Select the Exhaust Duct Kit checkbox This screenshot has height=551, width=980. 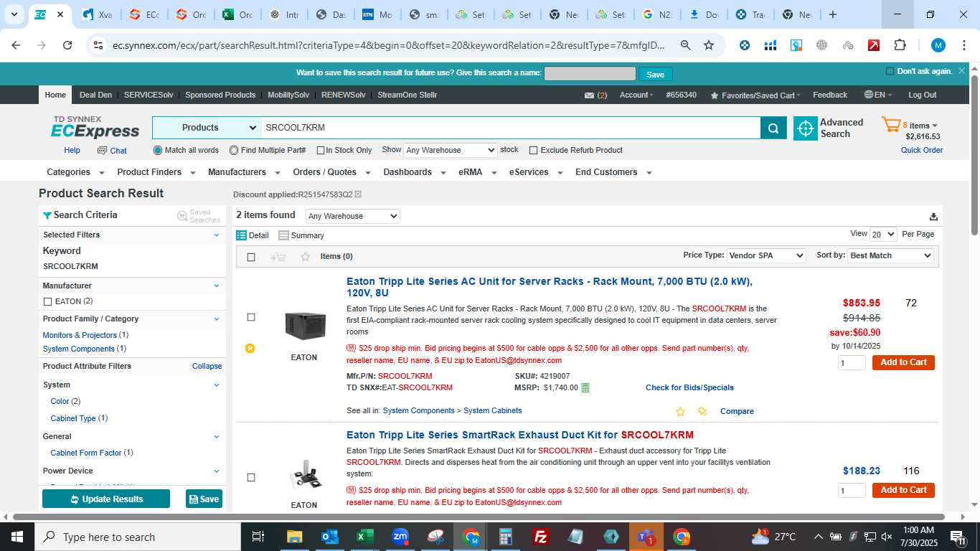click(251, 478)
